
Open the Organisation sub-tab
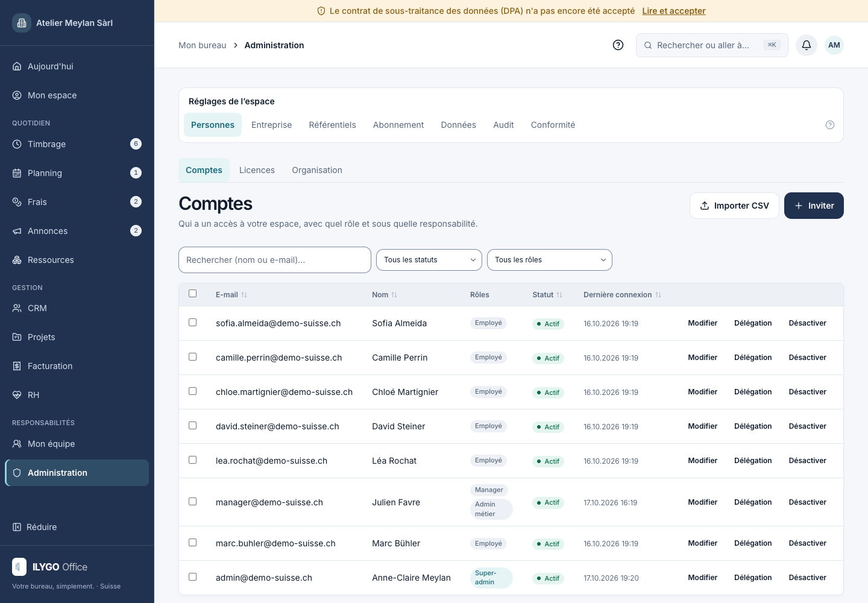[317, 170]
